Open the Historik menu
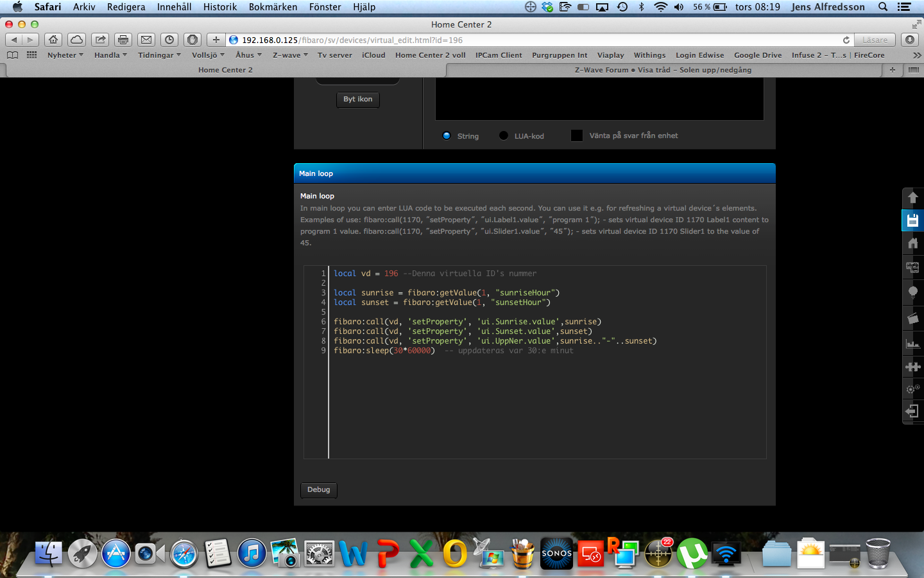The width and height of the screenshot is (924, 578). coord(220,7)
